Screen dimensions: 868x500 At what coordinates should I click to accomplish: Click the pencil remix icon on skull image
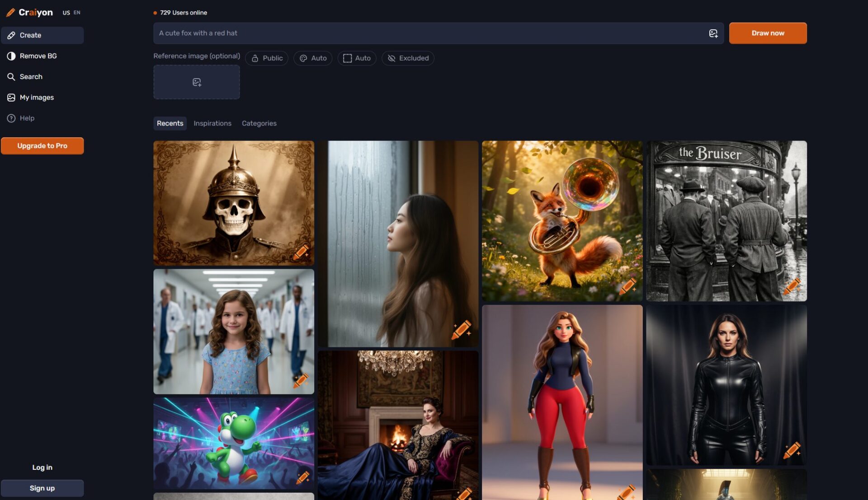pos(301,252)
